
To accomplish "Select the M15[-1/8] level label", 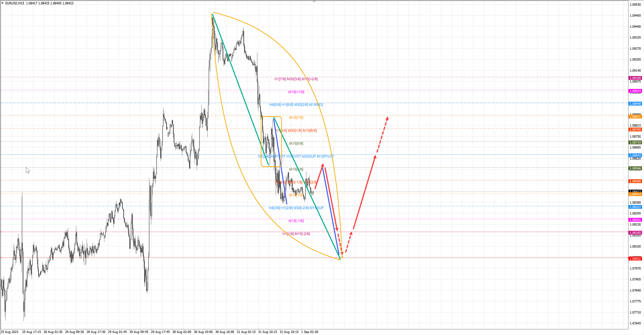I will coord(296,221).
